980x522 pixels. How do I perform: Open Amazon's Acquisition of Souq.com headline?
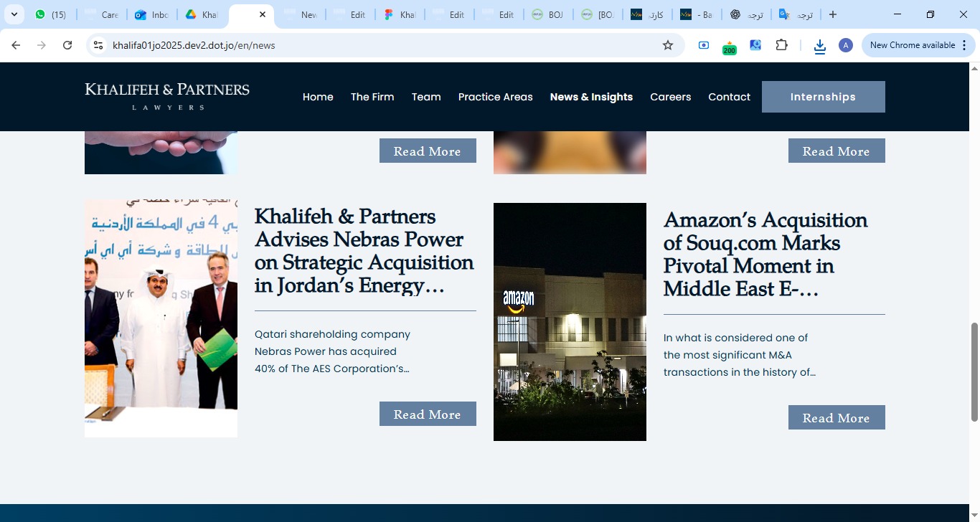765,255
